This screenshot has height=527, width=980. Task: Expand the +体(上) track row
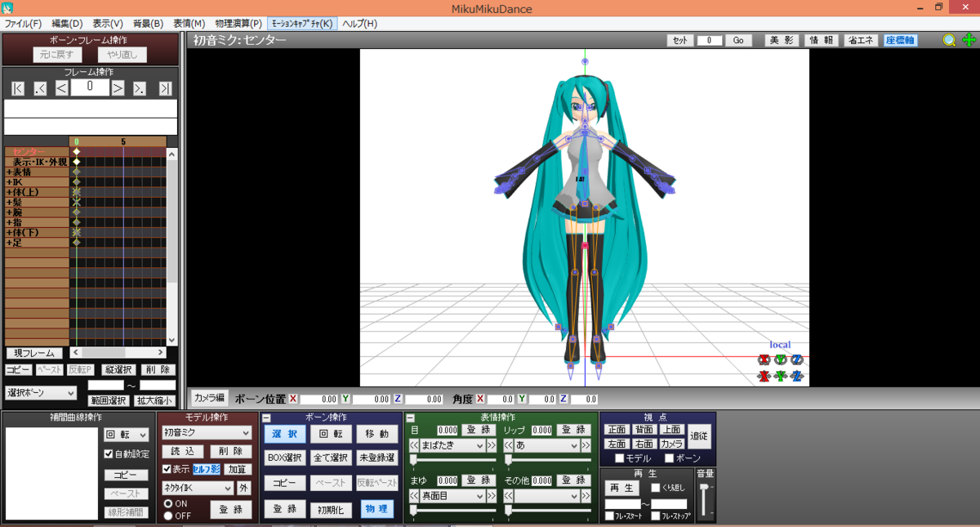36,192
